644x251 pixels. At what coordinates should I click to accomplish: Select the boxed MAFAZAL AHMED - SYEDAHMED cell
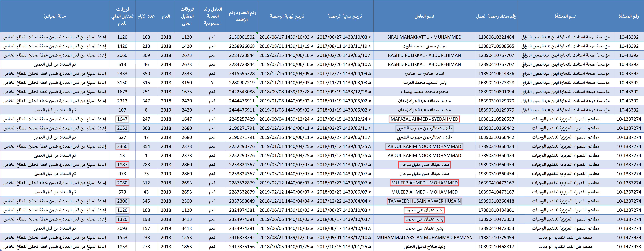424,119
